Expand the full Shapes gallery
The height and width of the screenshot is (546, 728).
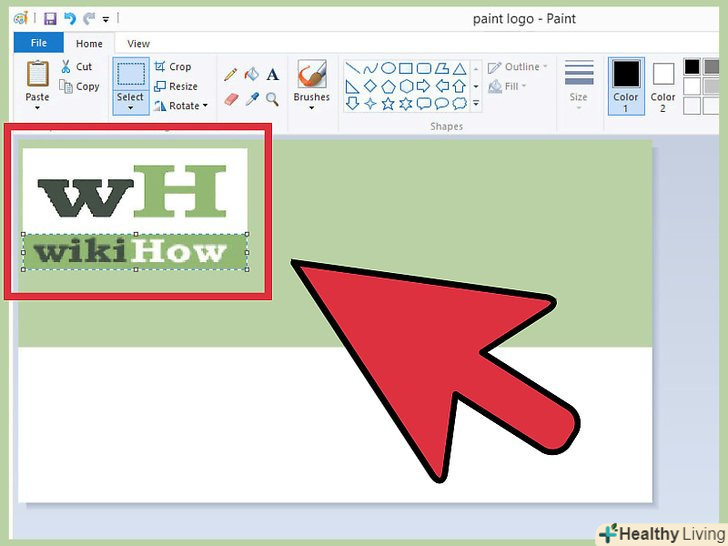click(476, 103)
